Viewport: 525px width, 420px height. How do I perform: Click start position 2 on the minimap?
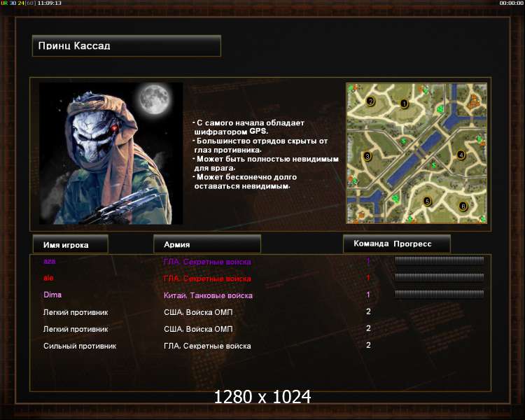pos(370,101)
